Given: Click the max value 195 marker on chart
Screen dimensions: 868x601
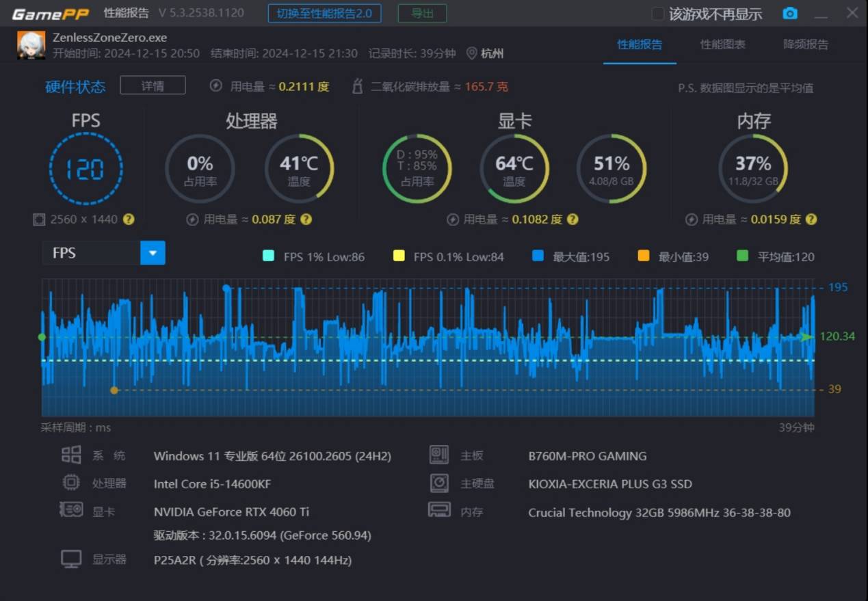Looking at the screenshot, I should point(226,288).
